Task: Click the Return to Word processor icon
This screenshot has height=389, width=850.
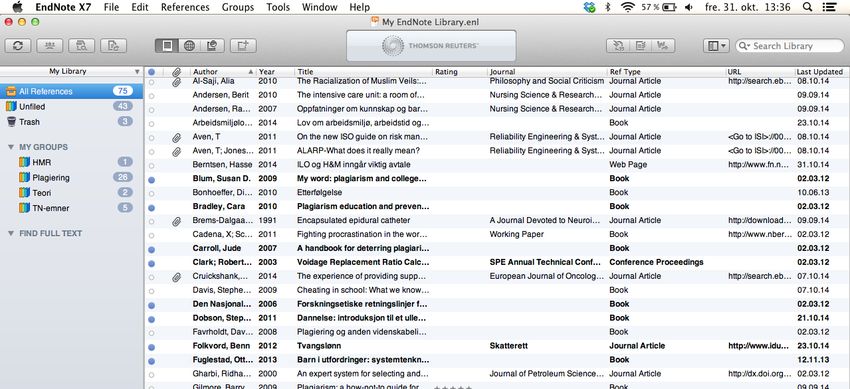Action: tap(664, 46)
